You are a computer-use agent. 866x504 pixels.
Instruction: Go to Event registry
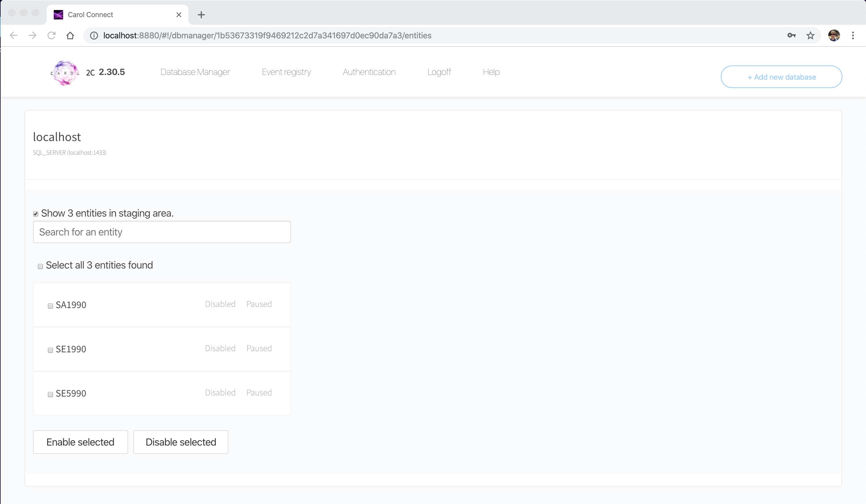click(286, 72)
